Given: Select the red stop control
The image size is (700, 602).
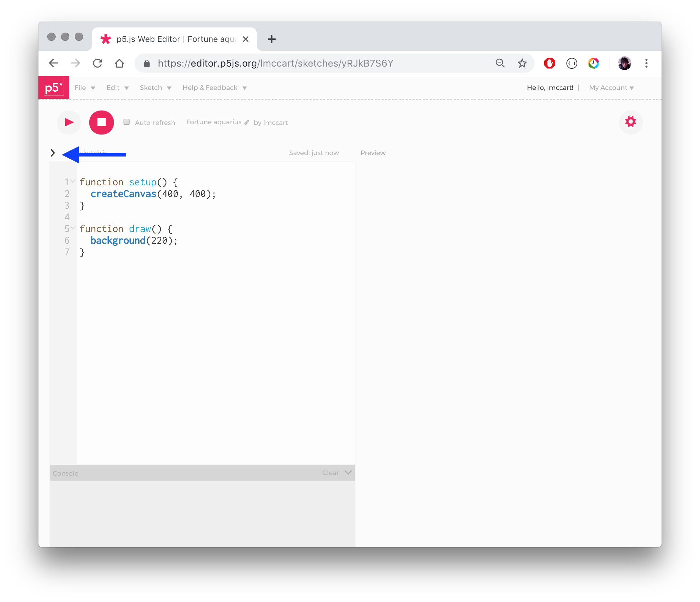Looking at the screenshot, I should [x=101, y=122].
